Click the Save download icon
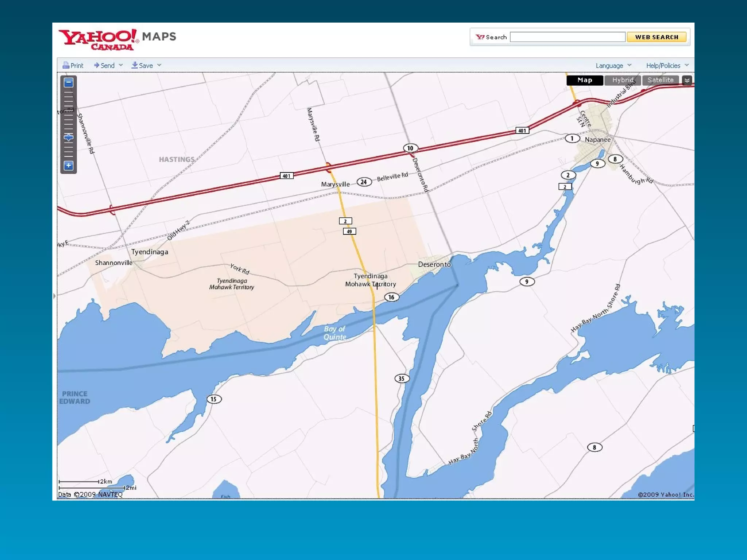 point(135,65)
